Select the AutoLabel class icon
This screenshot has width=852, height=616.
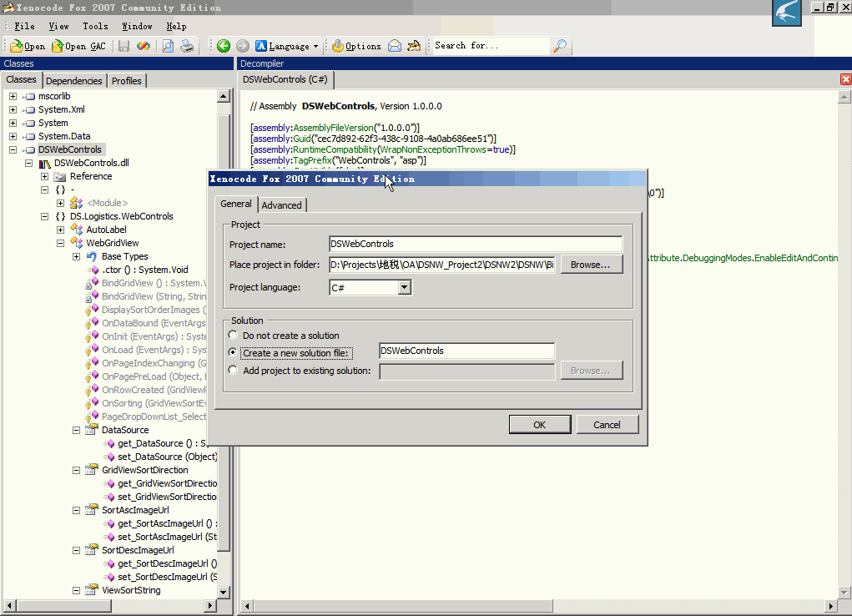coord(77,230)
